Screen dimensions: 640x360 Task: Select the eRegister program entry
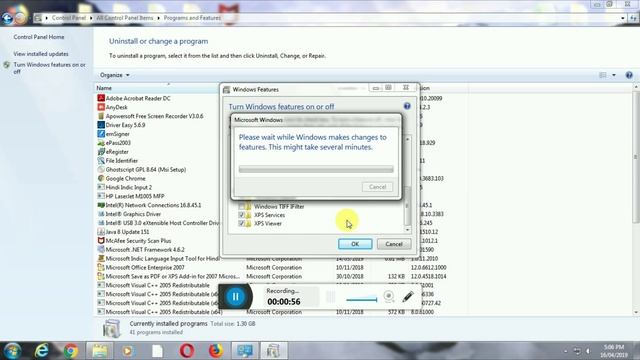pyautogui.click(x=117, y=152)
